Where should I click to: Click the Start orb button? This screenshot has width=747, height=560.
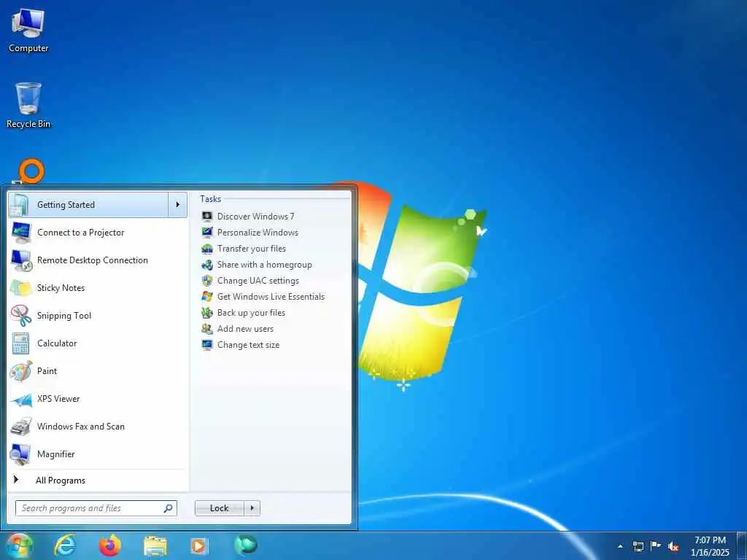click(19, 547)
